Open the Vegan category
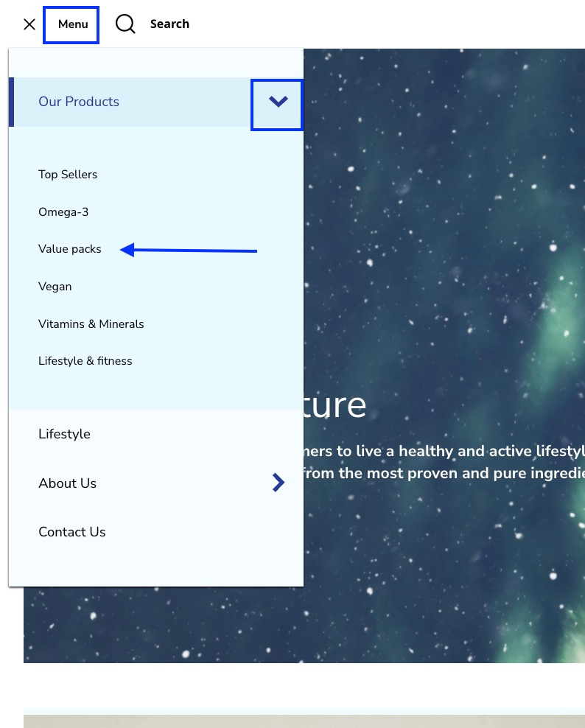 55,287
